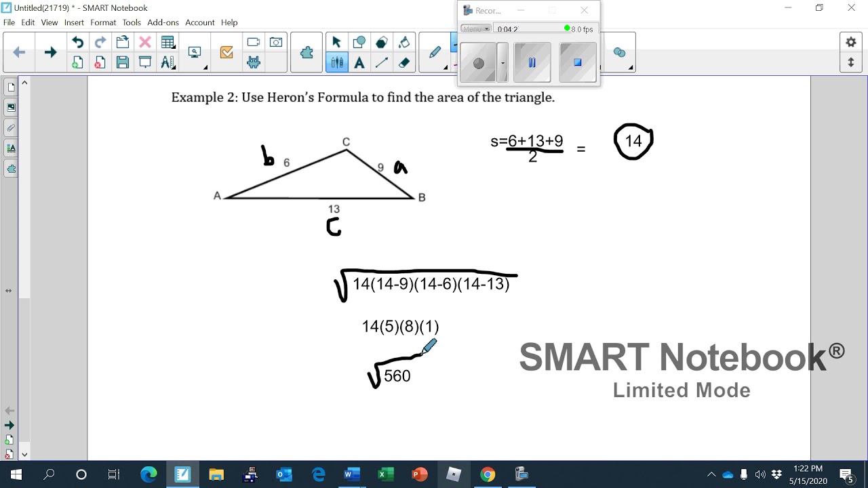868x488 pixels.
Task: Add a new page from toolbar
Action: (x=77, y=62)
